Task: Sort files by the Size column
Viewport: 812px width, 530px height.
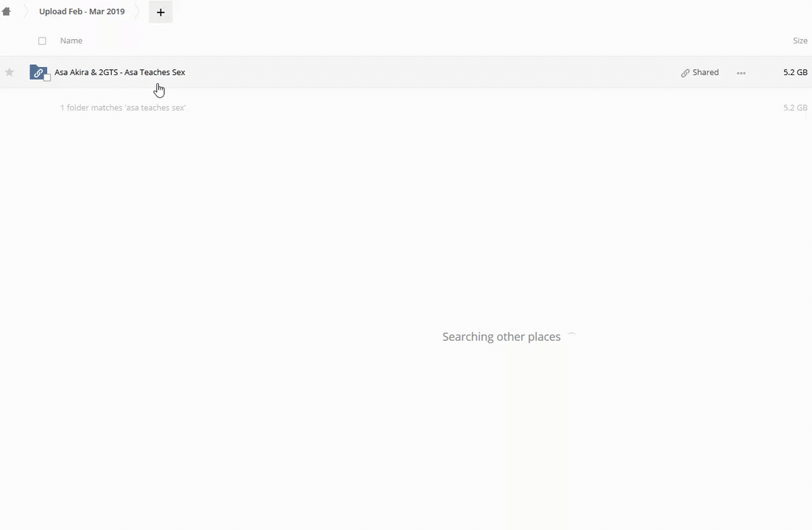Action: [x=799, y=40]
